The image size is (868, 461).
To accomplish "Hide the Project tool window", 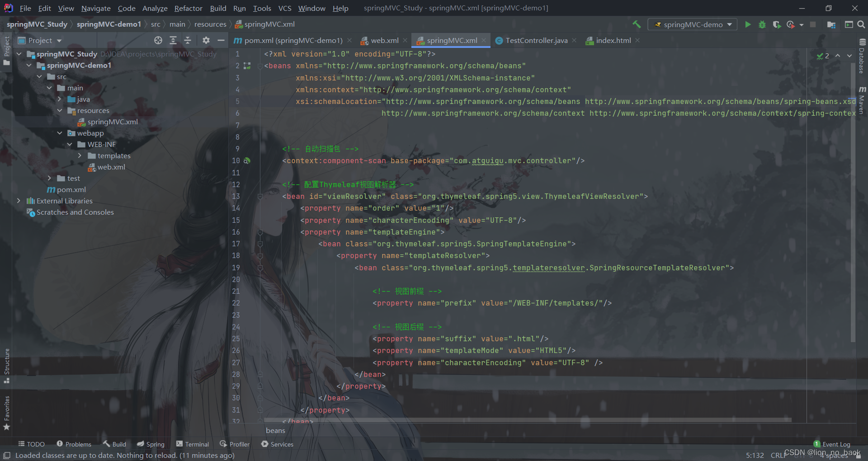I will (x=221, y=40).
